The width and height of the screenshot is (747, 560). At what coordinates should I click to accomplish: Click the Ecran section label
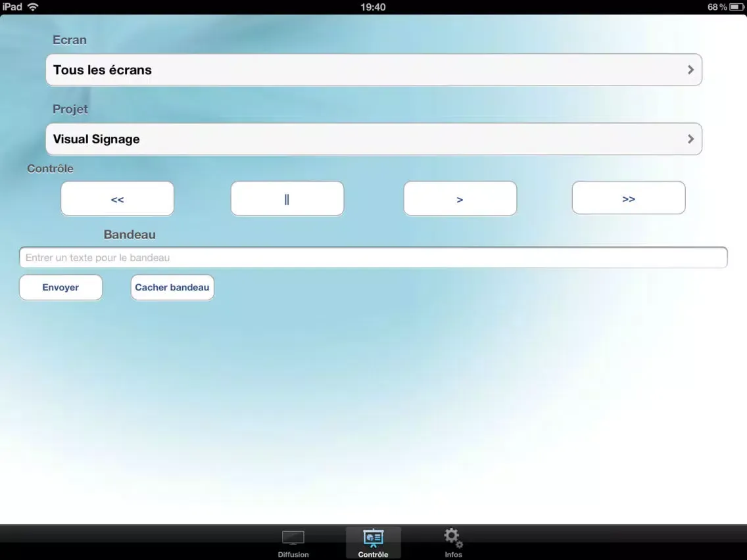70,40
